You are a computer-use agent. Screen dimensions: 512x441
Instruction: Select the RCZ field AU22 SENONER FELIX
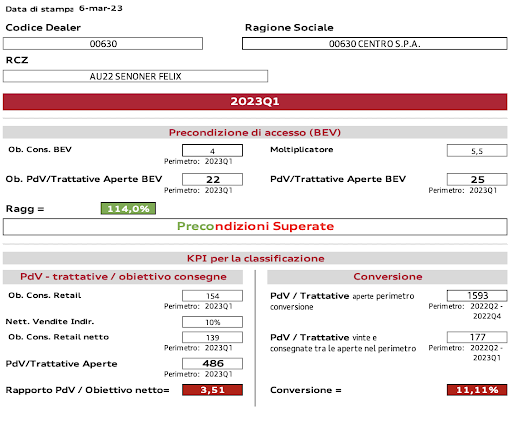coord(135,76)
